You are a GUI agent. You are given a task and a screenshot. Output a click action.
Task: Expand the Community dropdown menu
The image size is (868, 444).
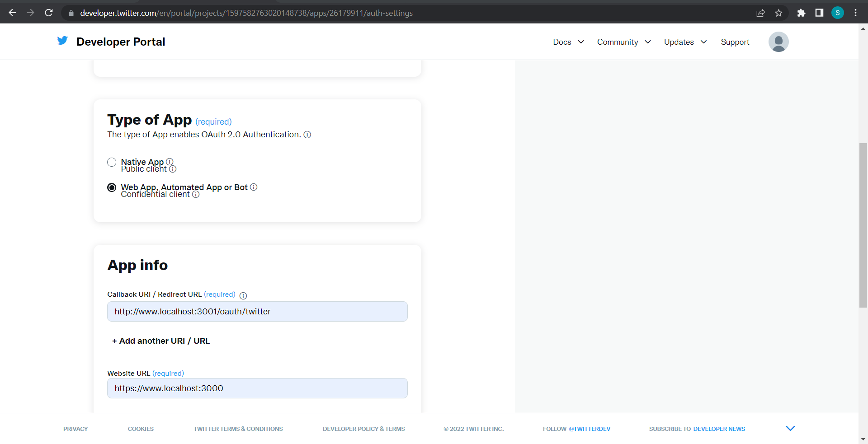623,42
